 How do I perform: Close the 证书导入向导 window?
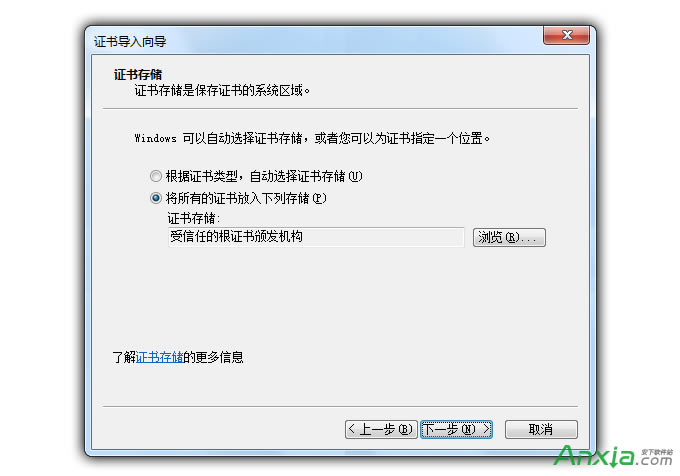[566, 35]
